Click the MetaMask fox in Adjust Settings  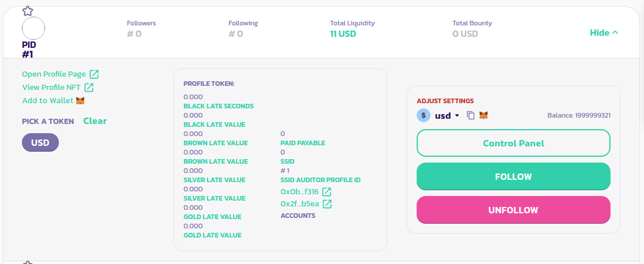click(x=484, y=115)
